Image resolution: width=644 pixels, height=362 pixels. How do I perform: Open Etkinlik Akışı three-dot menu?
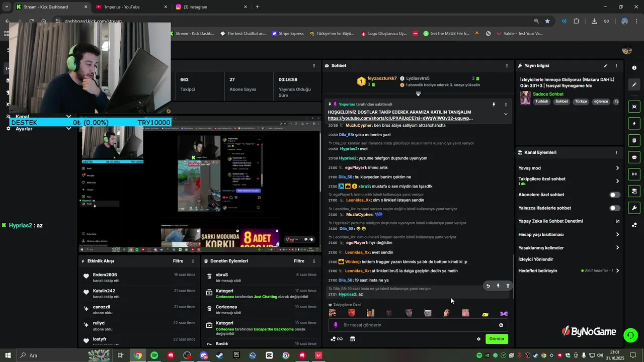coord(193,261)
